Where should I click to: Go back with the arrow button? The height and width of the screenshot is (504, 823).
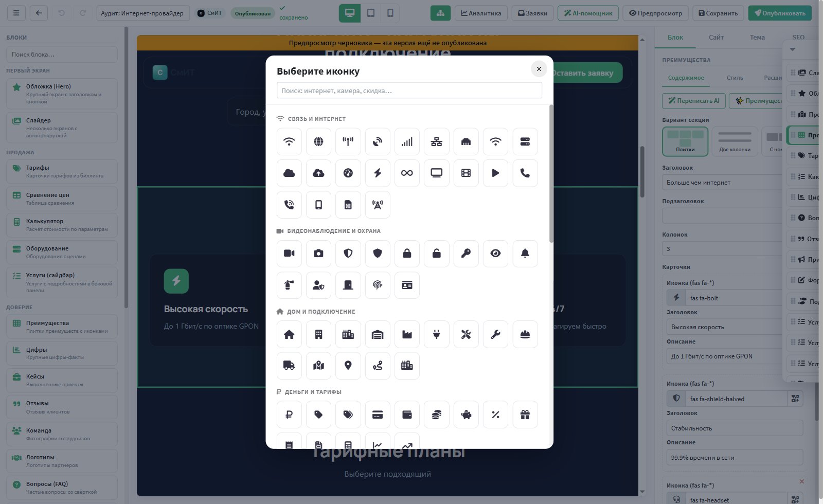tap(39, 13)
